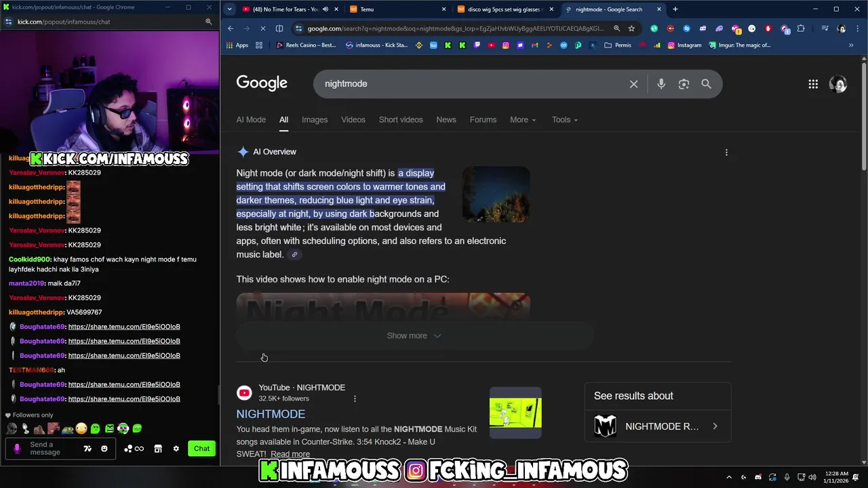Screen dimensions: 868x488
Task: Open channel points infinity icon
Action: click(x=139, y=449)
